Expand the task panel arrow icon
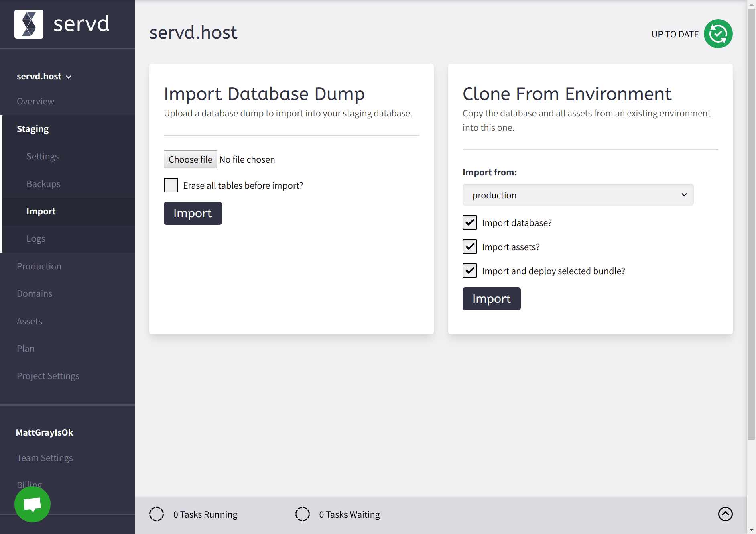This screenshot has height=534, width=756. coord(725,514)
